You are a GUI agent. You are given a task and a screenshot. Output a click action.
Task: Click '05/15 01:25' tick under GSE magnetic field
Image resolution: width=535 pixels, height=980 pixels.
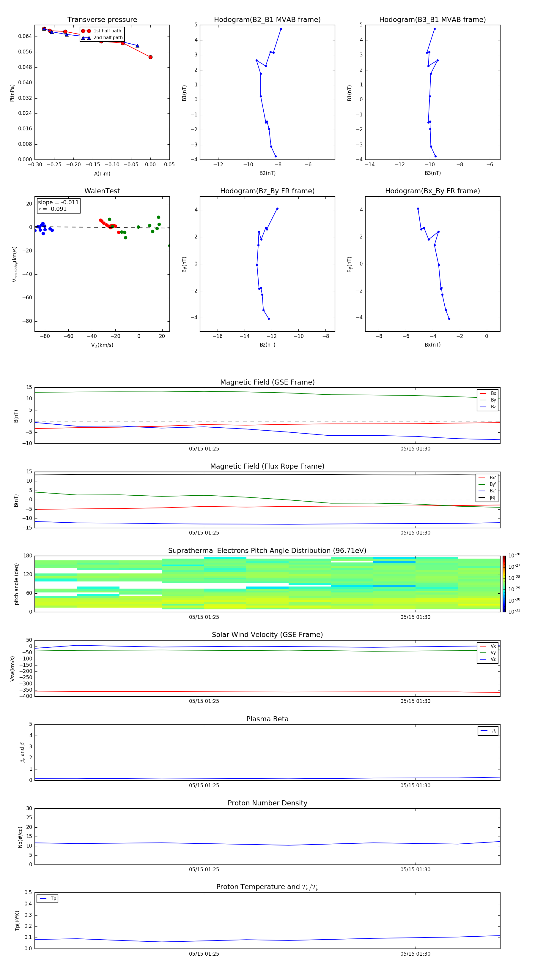coord(204,449)
